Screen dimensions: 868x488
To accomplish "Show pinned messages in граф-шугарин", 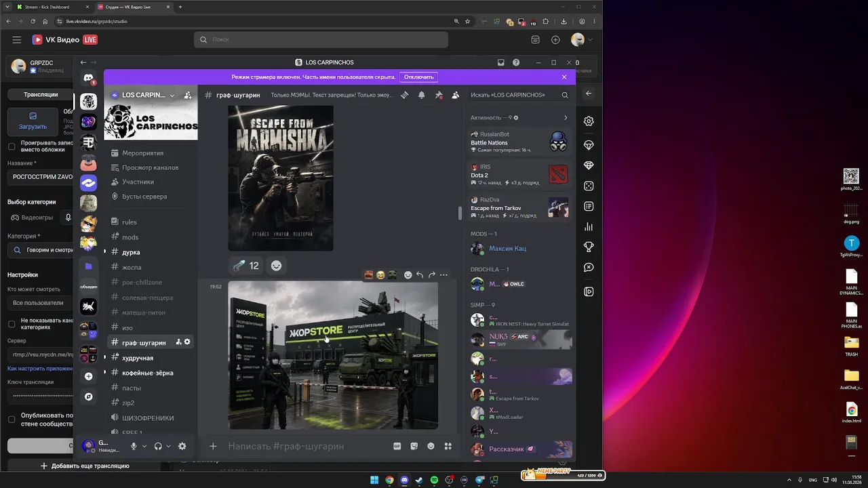I will pos(439,95).
